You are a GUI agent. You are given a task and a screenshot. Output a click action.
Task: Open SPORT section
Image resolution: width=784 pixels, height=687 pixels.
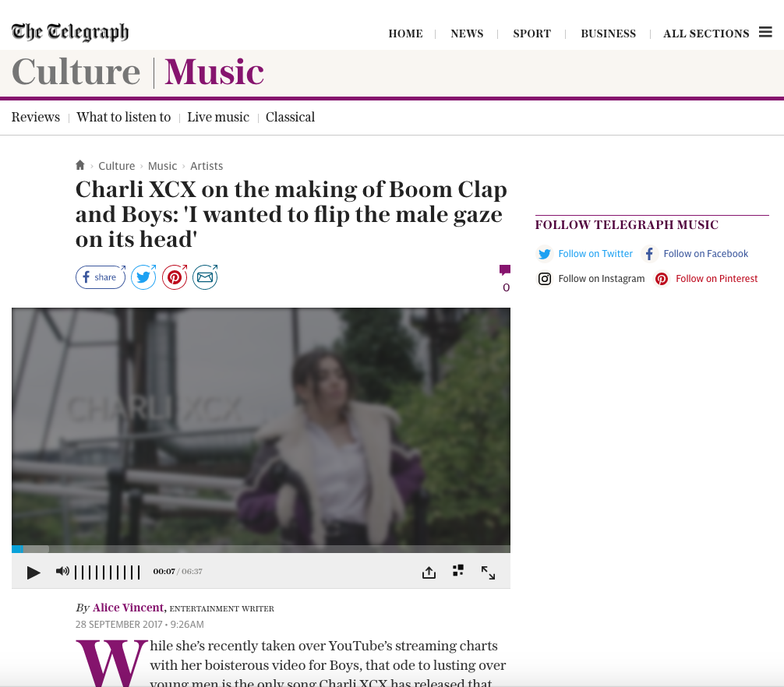click(x=532, y=33)
